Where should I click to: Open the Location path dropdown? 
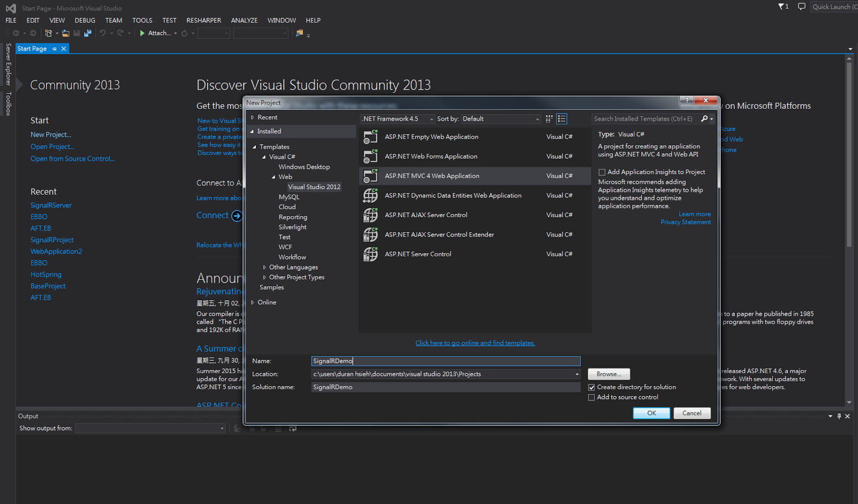(x=577, y=374)
